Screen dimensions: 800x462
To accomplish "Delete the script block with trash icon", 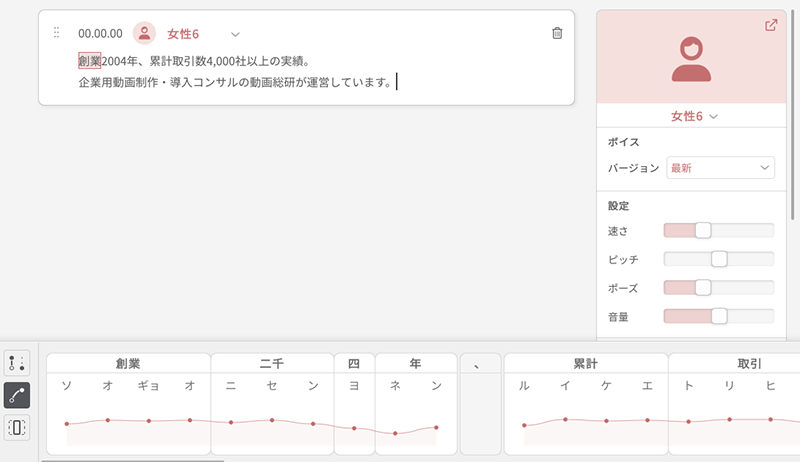I will pos(557,33).
